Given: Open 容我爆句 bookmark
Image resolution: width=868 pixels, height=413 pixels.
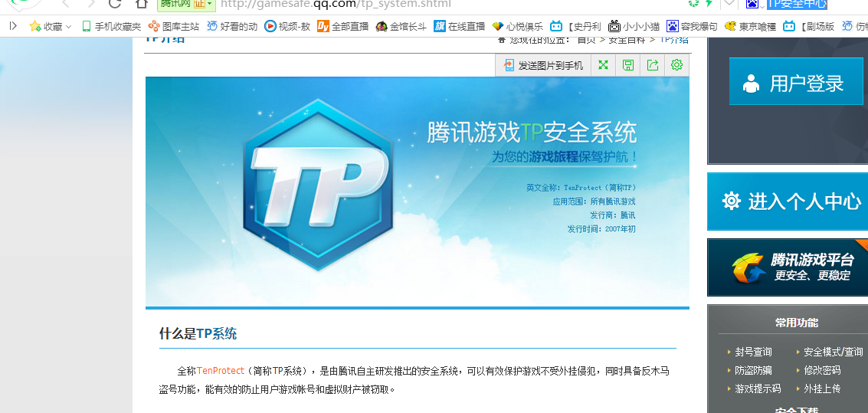Looking at the screenshot, I should pos(692,26).
